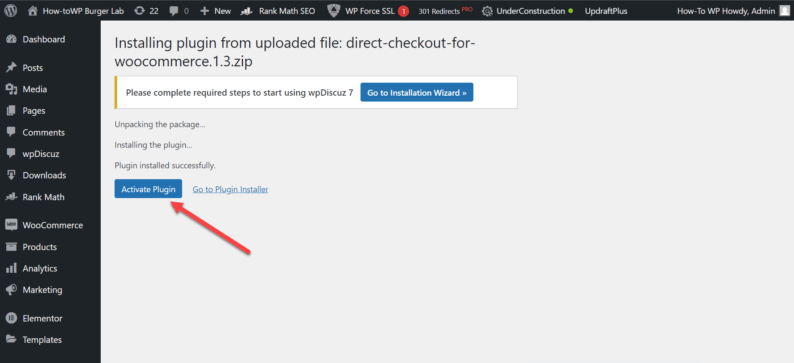Click the Downloads icon in sidebar
794x363 pixels.
11,175
